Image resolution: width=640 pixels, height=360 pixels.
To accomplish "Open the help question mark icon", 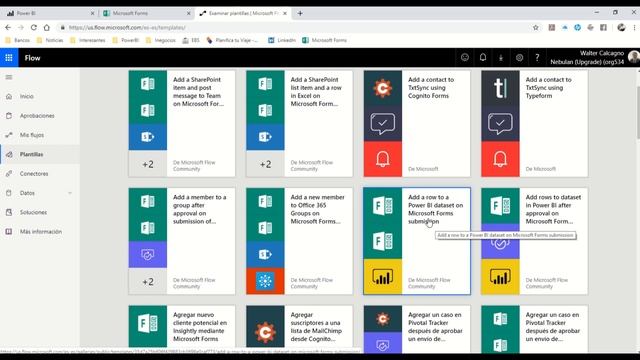I will pos(537,58).
